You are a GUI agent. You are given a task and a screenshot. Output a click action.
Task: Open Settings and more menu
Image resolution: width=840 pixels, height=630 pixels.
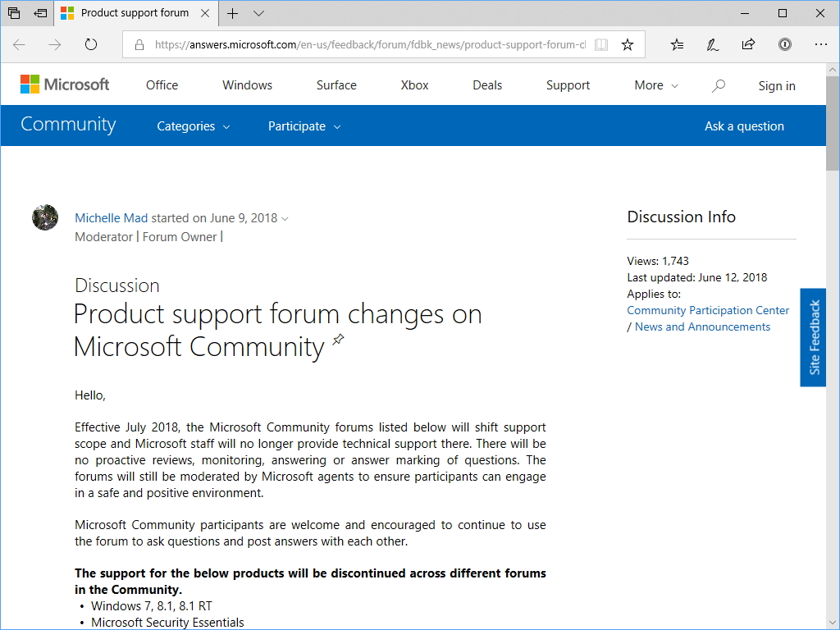pyautogui.click(x=821, y=44)
